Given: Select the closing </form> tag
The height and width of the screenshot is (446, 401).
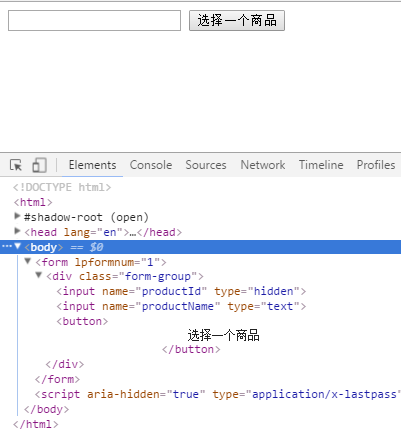Looking at the screenshot, I should pos(57,379).
